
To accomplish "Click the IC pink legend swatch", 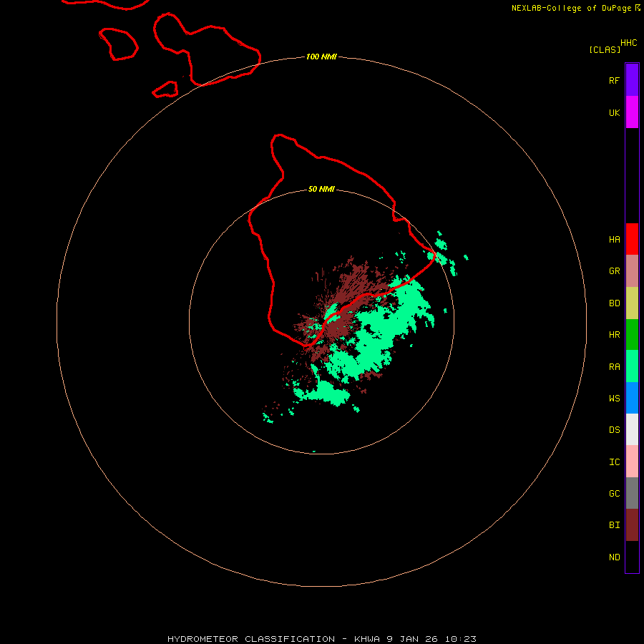I will [632, 462].
